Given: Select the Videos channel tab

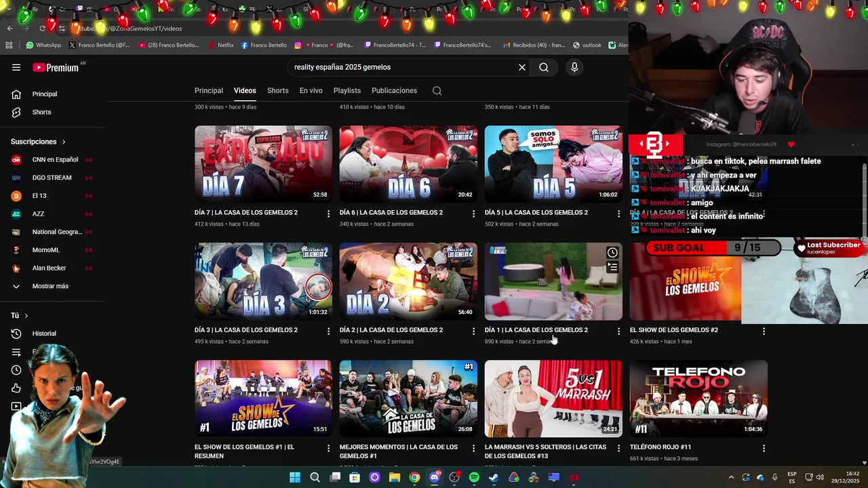Looking at the screenshot, I should pyautogui.click(x=245, y=91).
